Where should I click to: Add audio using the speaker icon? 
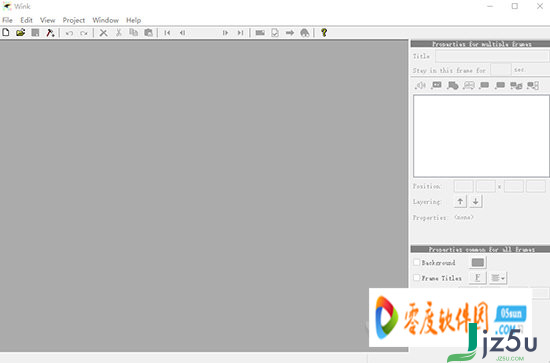[x=420, y=85]
